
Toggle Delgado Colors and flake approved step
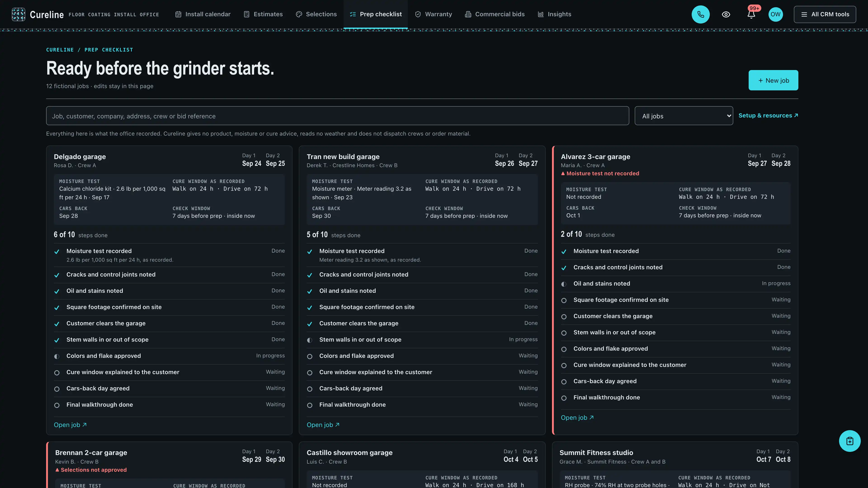coord(169,356)
